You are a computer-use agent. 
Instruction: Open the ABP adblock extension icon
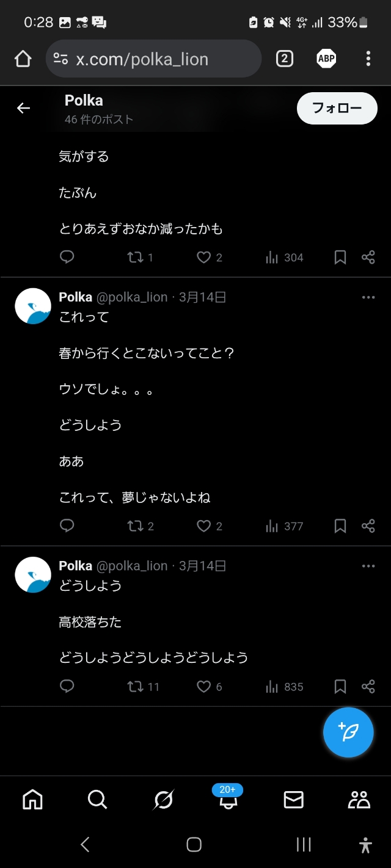[x=326, y=59]
